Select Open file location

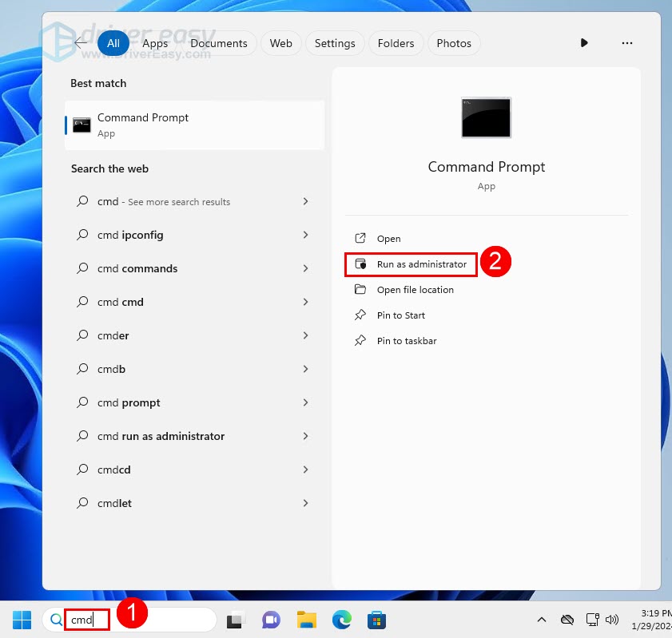[415, 290]
